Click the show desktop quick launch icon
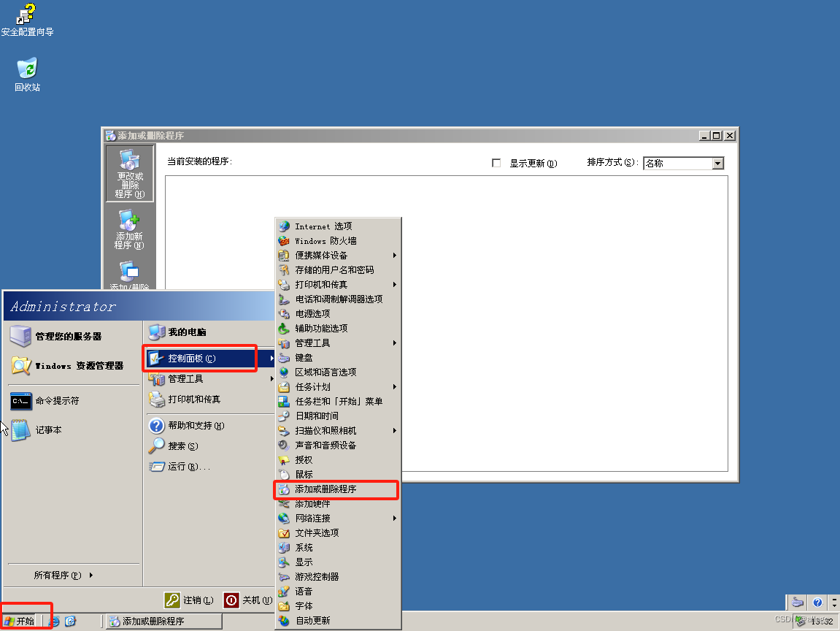The image size is (840, 631). tap(70, 622)
